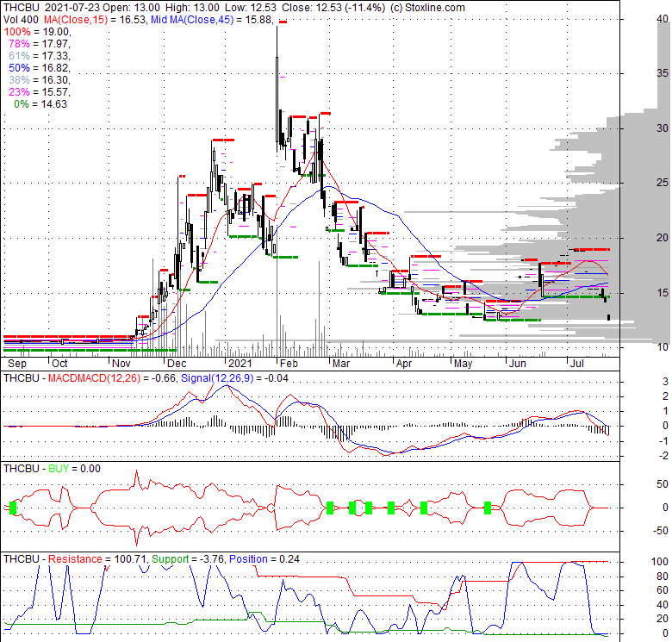The image size is (672, 642).
Task: Click the 'Sep' month axis label
Action: pyautogui.click(x=17, y=364)
